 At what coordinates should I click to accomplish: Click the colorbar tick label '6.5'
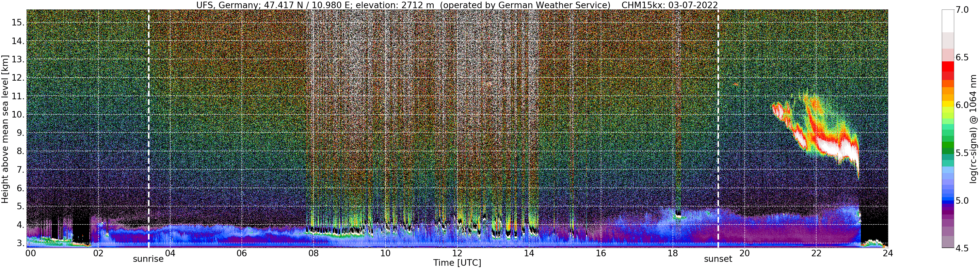[x=962, y=57]
